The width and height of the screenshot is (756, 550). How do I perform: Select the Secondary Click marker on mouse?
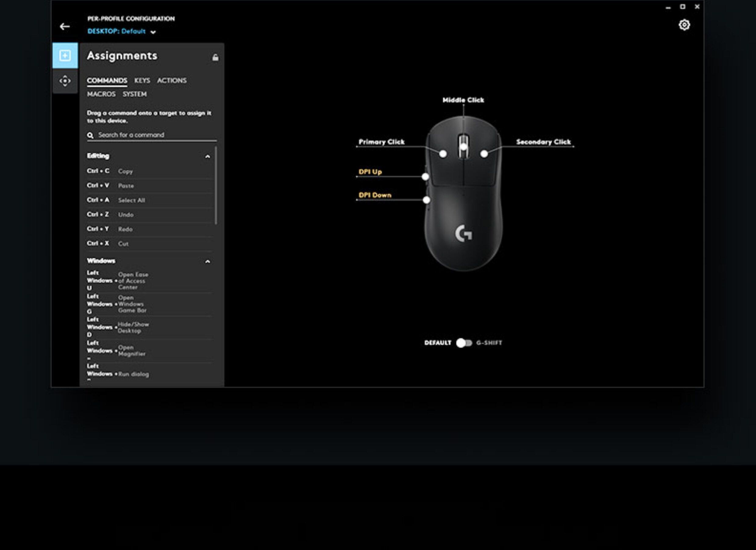(x=484, y=154)
